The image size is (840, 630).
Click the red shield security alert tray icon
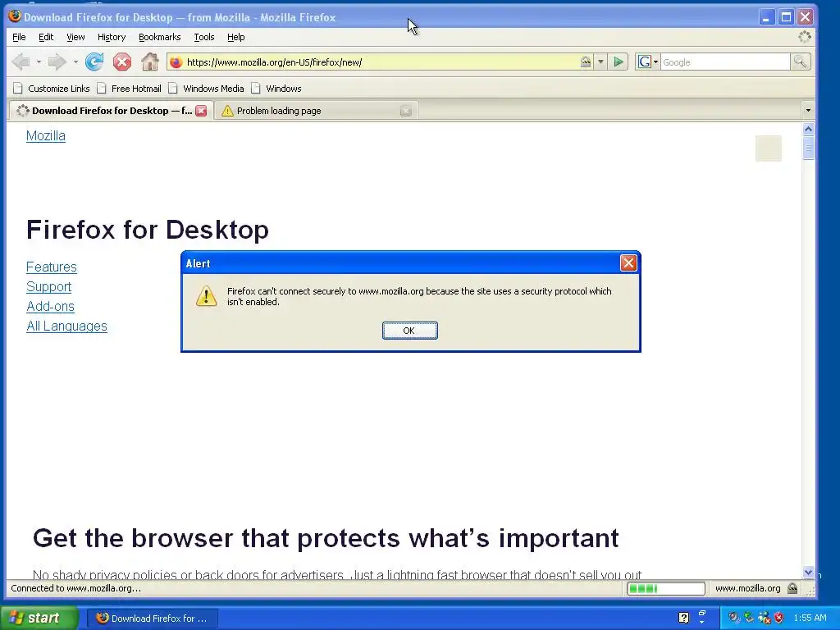[x=779, y=618]
